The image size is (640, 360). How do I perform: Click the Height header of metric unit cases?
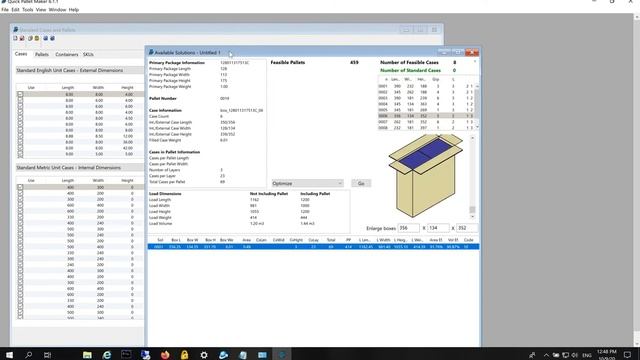[x=127, y=180]
